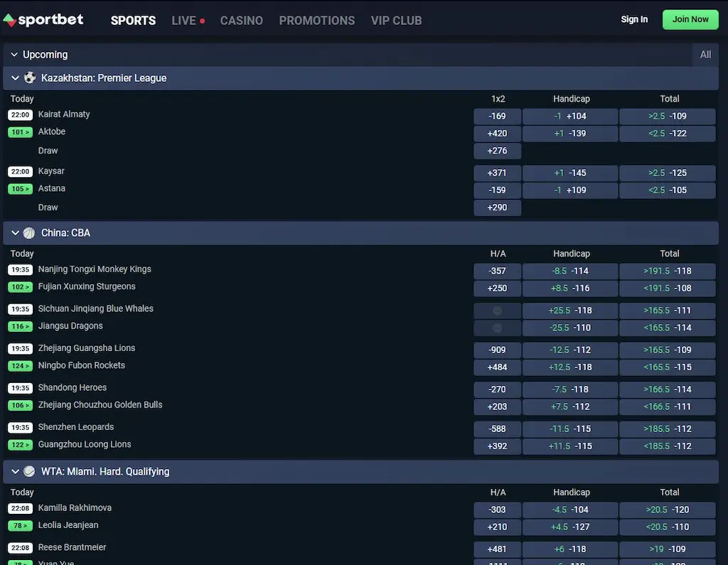Bet under 2.5 at -122
Screen dimensions: 728x565
click(x=667, y=133)
